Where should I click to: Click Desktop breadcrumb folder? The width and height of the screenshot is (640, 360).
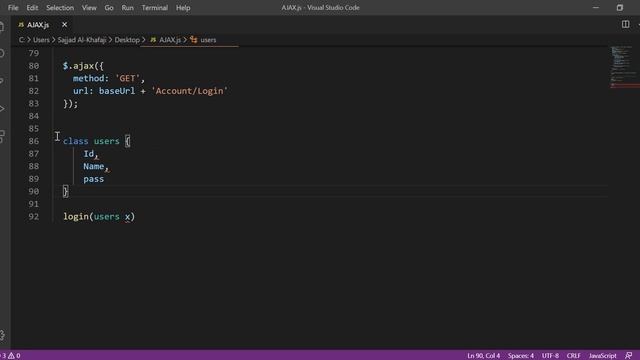point(127,40)
